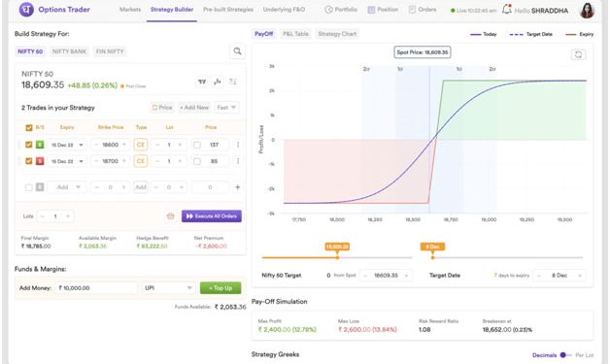The image size is (610, 364).
Task: Click Execute All Orders button
Action: (212, 216)
